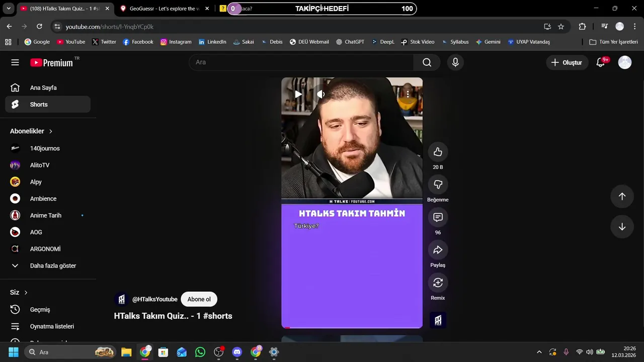
Task: Expand the Abonelikler section
Action: pos(31,131)
